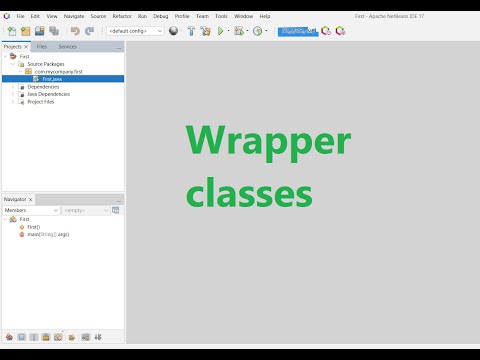Toggle Show Fields filter in Navigator
Screen dimensions: 480x360
(x=22, y=337)
